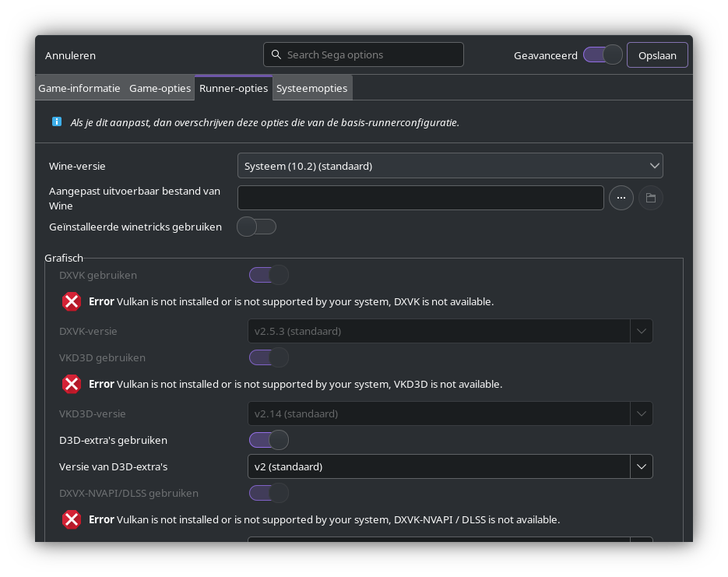Click the Aangepast uitvoerbaar bestand van Wine label
The image size is (728, 577).
tap(135, 199)
